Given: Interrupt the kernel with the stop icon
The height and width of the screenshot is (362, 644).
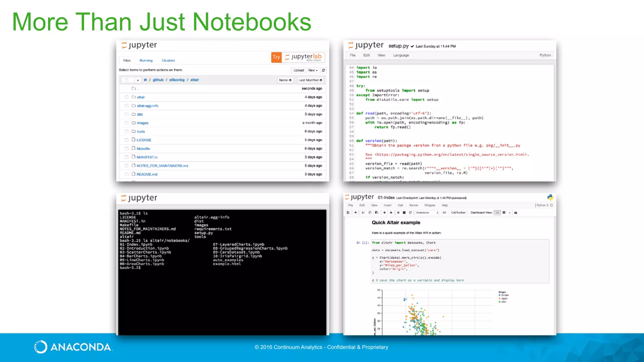Looking at the screenshot, I should [x=404, y=213].
